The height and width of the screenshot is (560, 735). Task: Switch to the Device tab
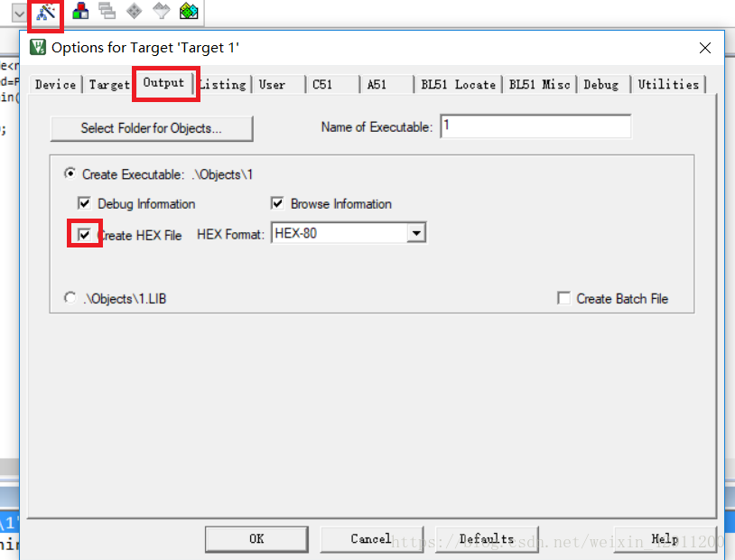click(x=55, y=85)
